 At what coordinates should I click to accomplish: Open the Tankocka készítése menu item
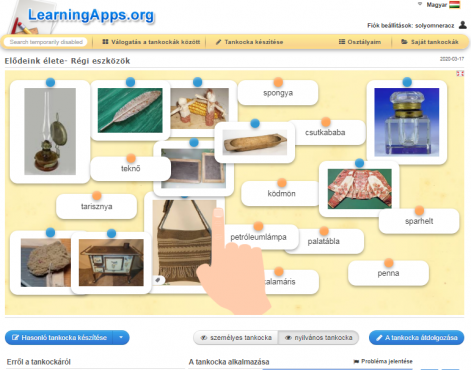click(x=249, y=42)
